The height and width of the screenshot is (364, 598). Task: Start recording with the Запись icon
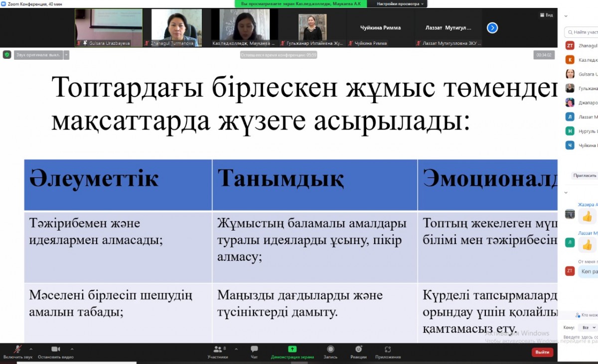tap(330, 350)
